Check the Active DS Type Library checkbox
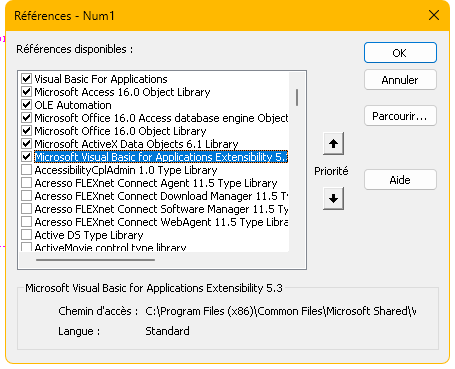The height and width of the screenshot is (369, 455). coord(26,235)
